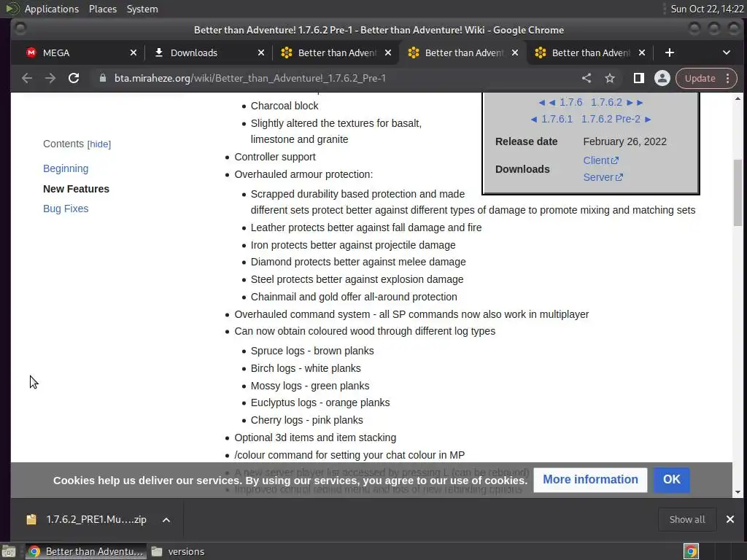Click the system logo beside Applications
Screen dimensions: 747x560
pos(12,9)
